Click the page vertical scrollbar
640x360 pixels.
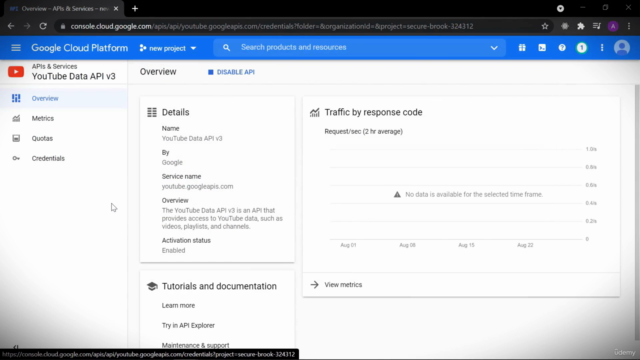[637, 212]
